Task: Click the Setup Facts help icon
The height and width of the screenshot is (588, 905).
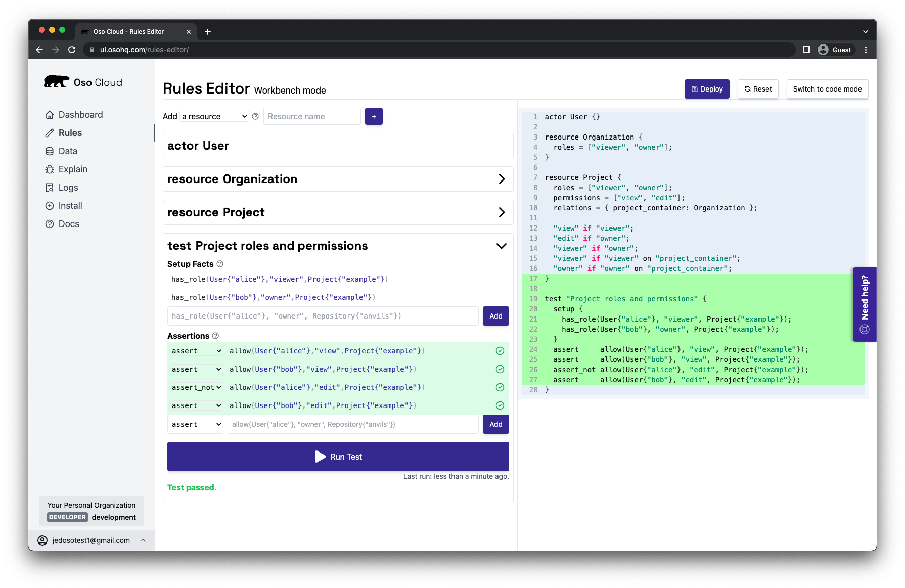Action: click(220, 264)
